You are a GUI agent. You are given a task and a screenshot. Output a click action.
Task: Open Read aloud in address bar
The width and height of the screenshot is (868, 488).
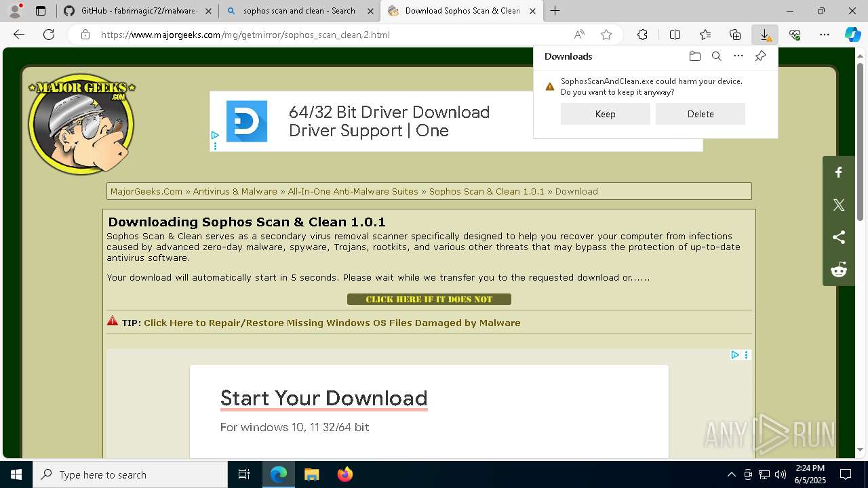click(579, 35)
